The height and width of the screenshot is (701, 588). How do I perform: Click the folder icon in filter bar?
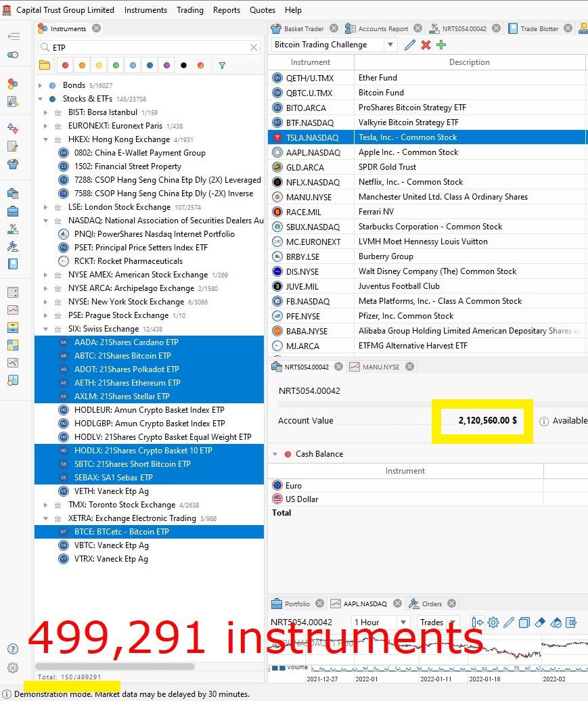[x=44, y=65]
